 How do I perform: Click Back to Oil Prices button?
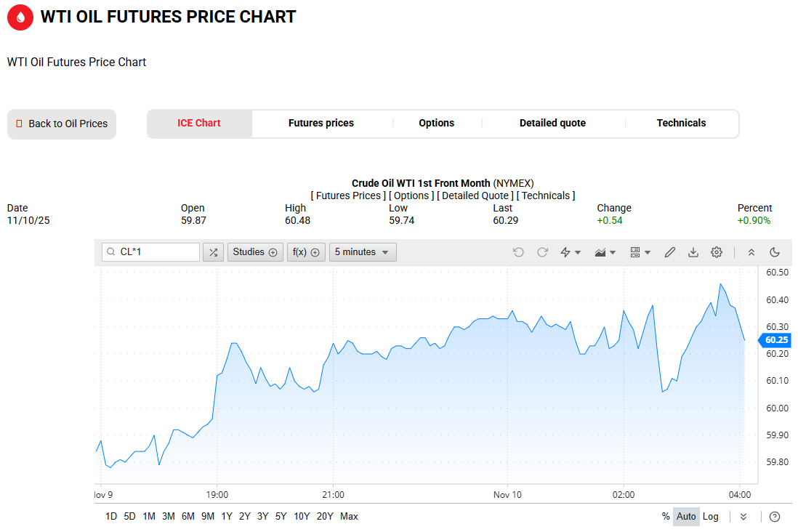click(x=62, y=124)
